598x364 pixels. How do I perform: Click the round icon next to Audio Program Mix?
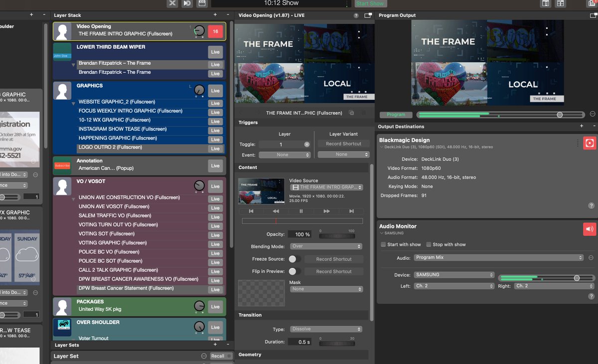coord(591,258)
